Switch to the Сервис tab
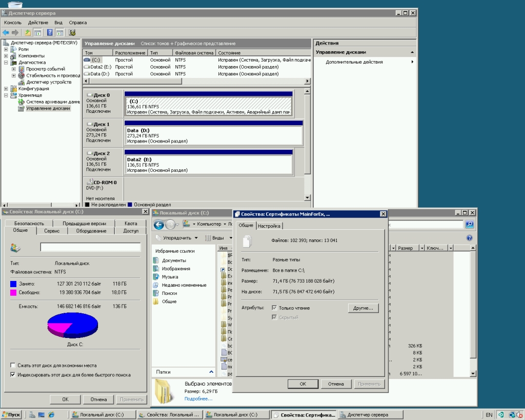Screen dimensions: 525x420 click(52, 231)
